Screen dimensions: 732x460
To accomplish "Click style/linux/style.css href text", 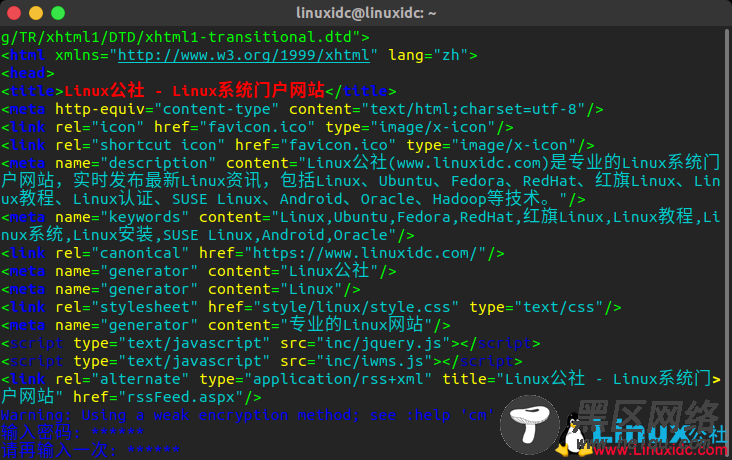I will click(x=356, y=307).
